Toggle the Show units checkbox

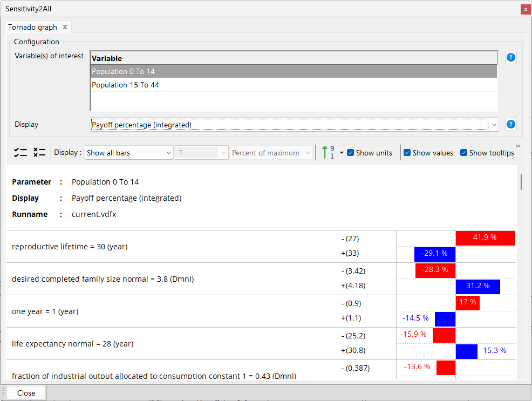351,153
